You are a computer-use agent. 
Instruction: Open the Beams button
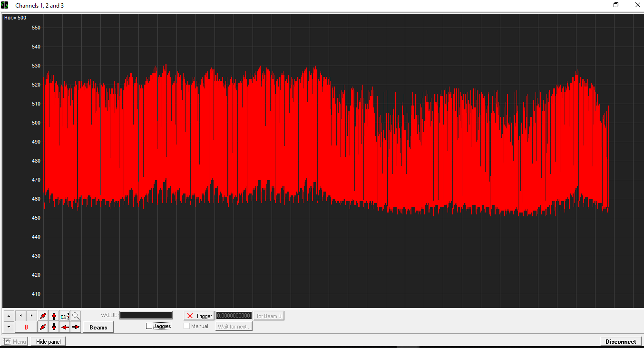[98, 327]
